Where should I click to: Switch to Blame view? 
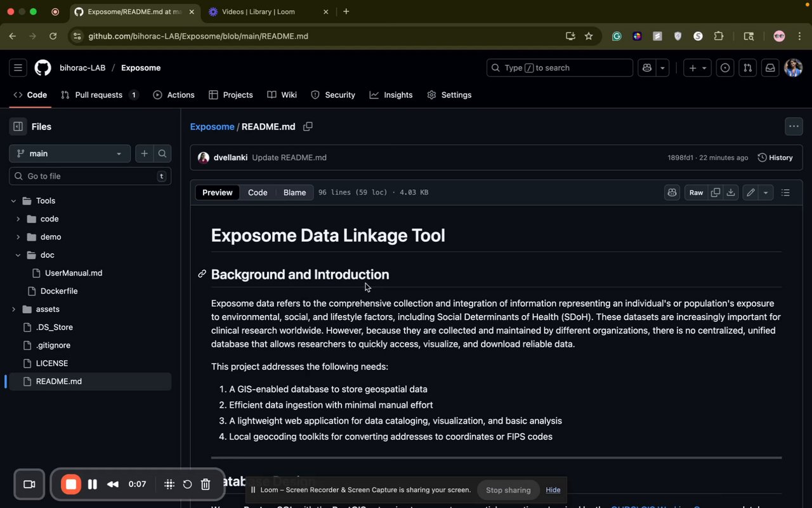(294, 192)
